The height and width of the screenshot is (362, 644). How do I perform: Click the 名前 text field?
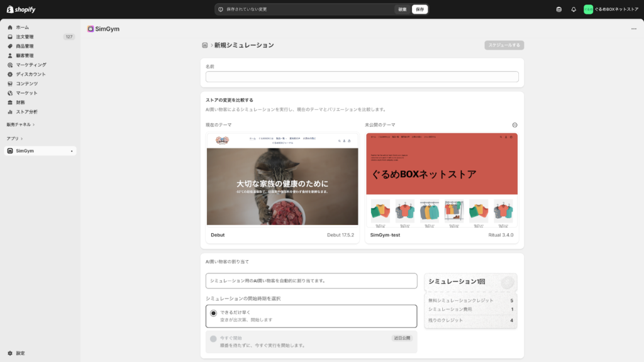click(362, 77)
